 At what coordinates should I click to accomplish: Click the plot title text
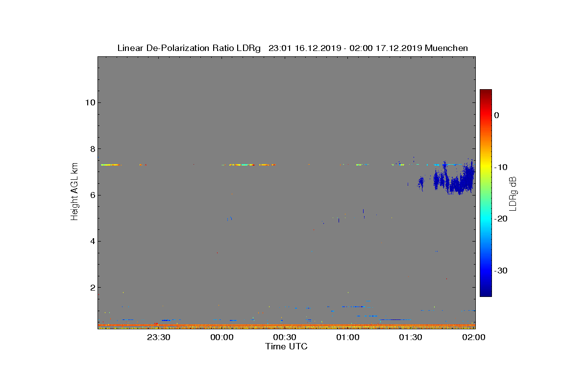point(293,48)
